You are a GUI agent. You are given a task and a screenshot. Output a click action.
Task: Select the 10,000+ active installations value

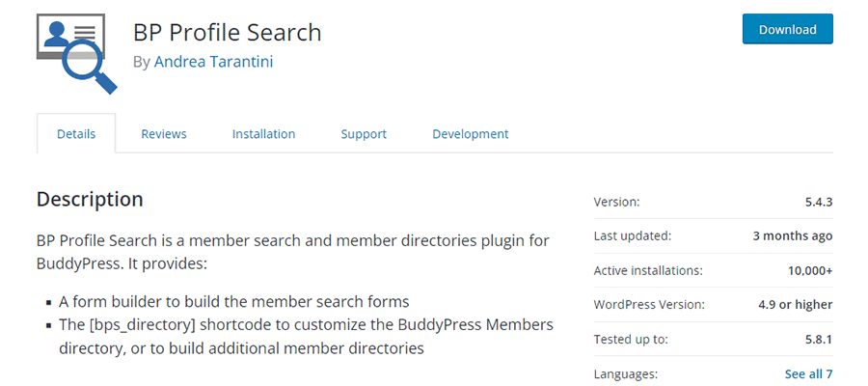[810, 271]
